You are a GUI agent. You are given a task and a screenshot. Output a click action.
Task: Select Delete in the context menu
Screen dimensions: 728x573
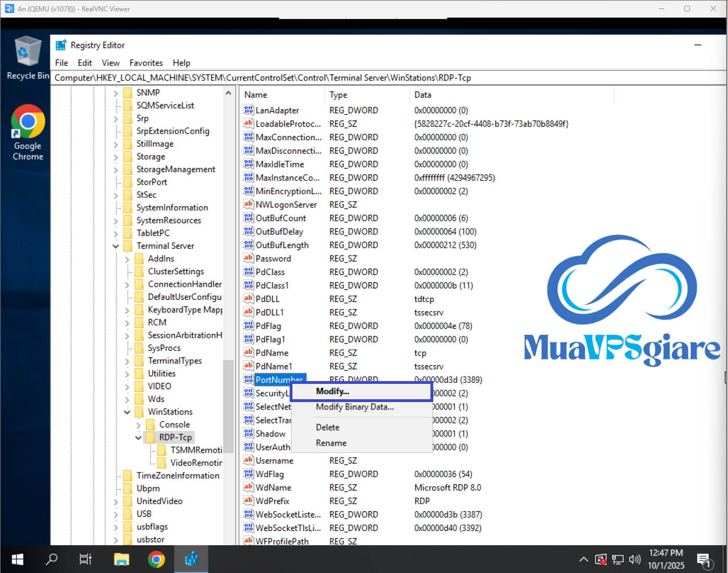pyautogui.click(x=328, y=427)
